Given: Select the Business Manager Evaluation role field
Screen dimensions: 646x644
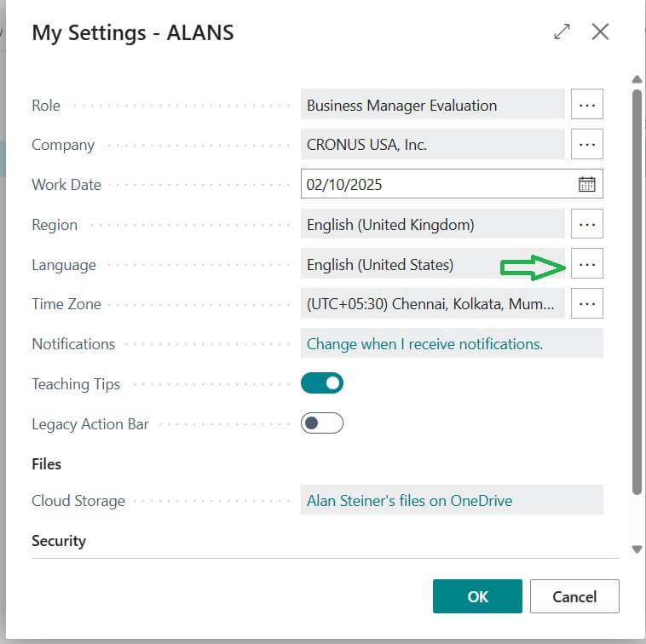Looking at the screenshot, I should coord(432,105).
